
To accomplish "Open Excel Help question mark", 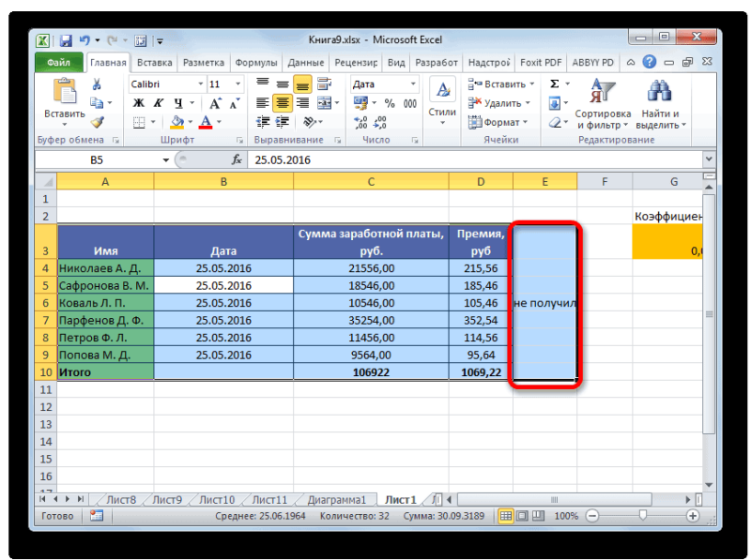I will pos(649,62).
